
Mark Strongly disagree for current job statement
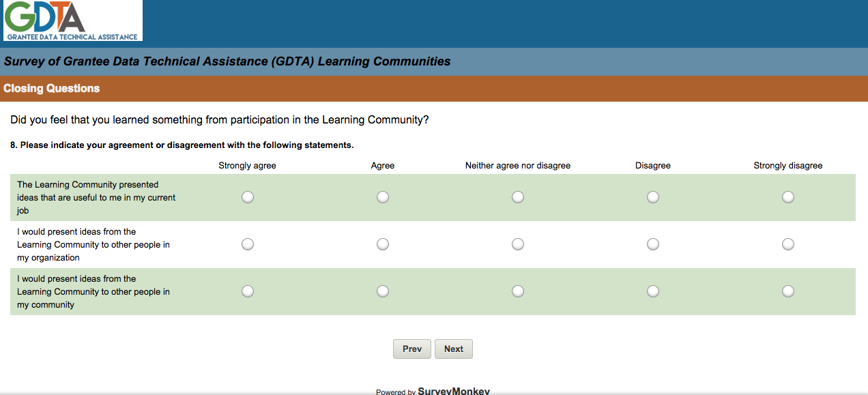788,197
